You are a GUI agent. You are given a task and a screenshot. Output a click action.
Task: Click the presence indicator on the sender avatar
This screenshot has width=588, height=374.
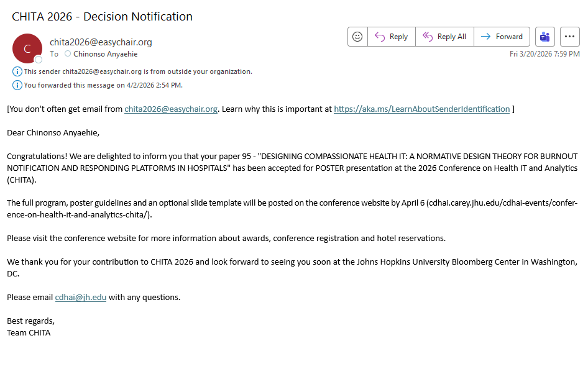[x=39, y=60]
